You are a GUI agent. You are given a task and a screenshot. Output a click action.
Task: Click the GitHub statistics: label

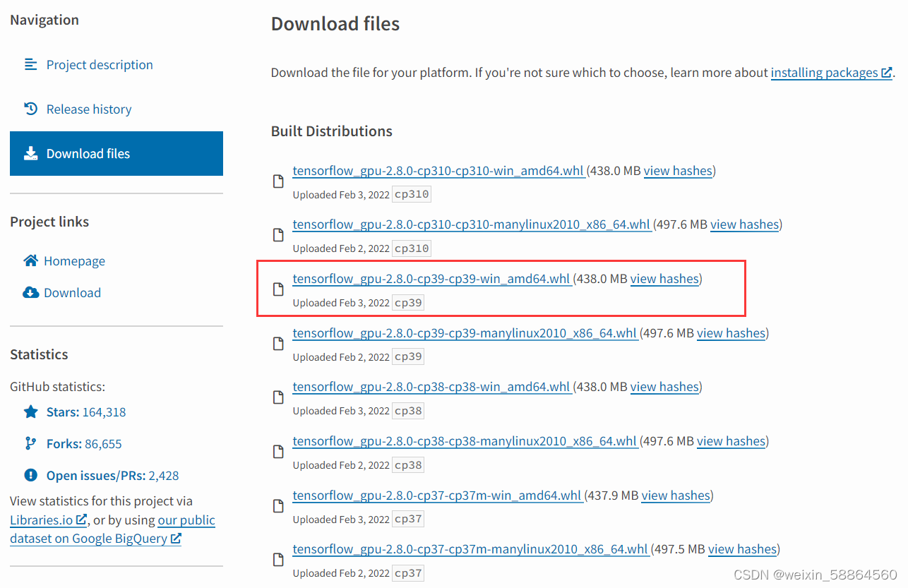(x=57, y=387)
